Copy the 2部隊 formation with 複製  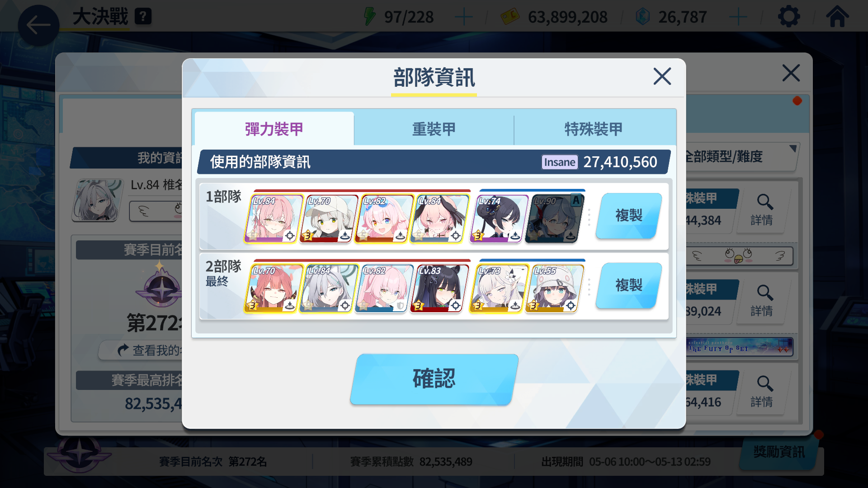629,285
